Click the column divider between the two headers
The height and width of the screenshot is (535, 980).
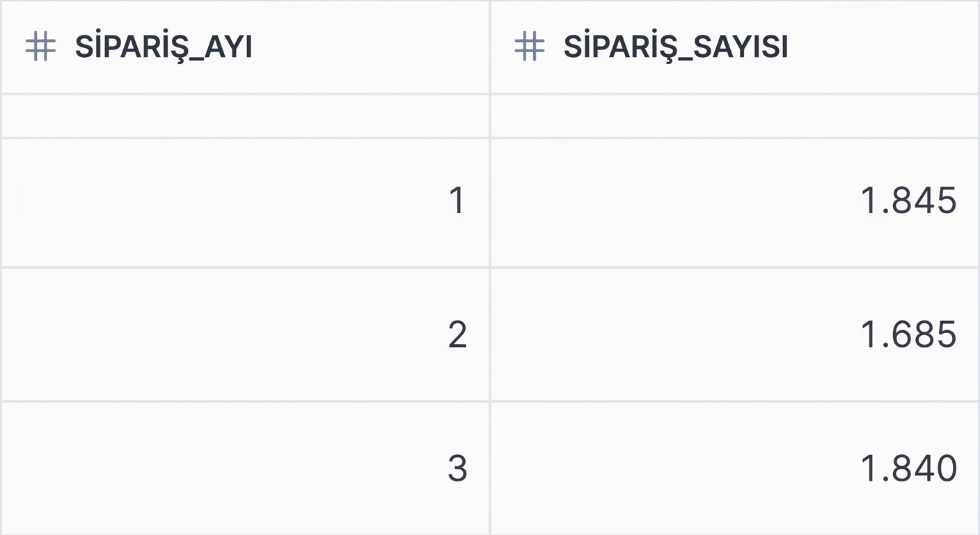click(491, 46)
